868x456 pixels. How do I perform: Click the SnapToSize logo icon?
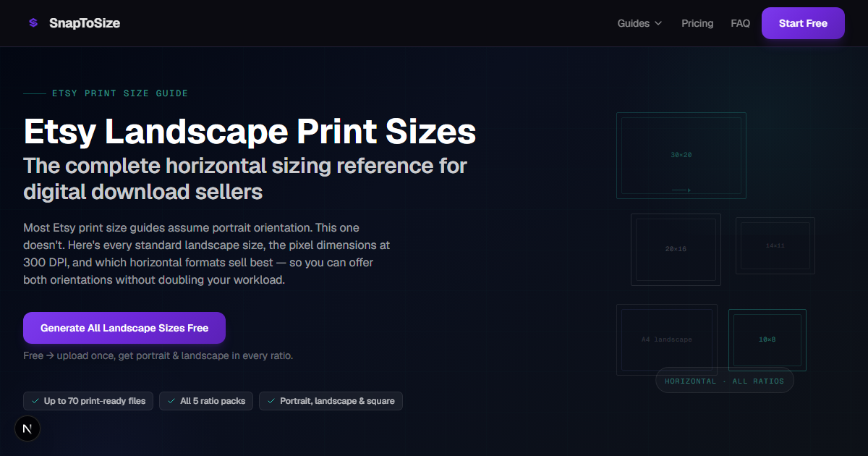[33, 23]
